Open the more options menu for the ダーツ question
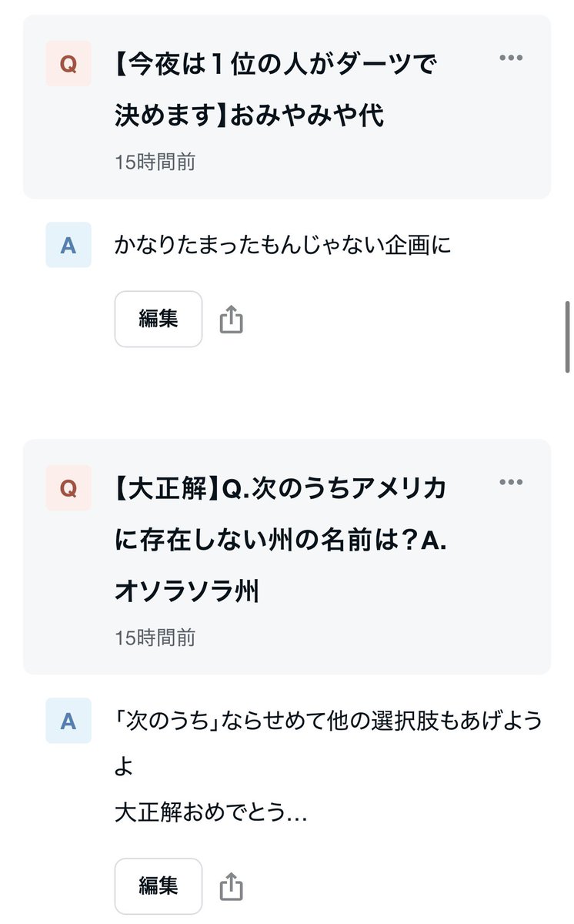574x924 pixels. coord(511,58)
